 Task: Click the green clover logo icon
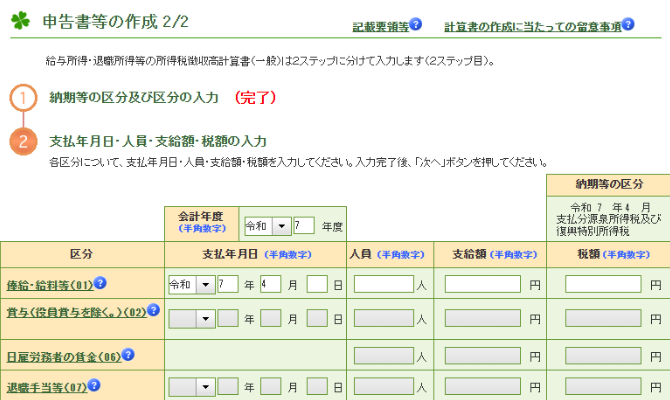21,22
